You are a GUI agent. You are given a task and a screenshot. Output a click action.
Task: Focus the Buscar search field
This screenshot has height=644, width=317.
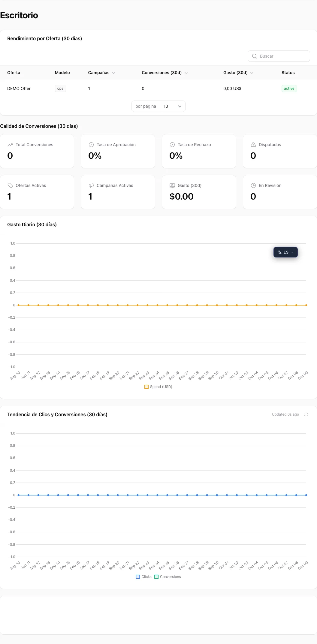pos(279,56)
